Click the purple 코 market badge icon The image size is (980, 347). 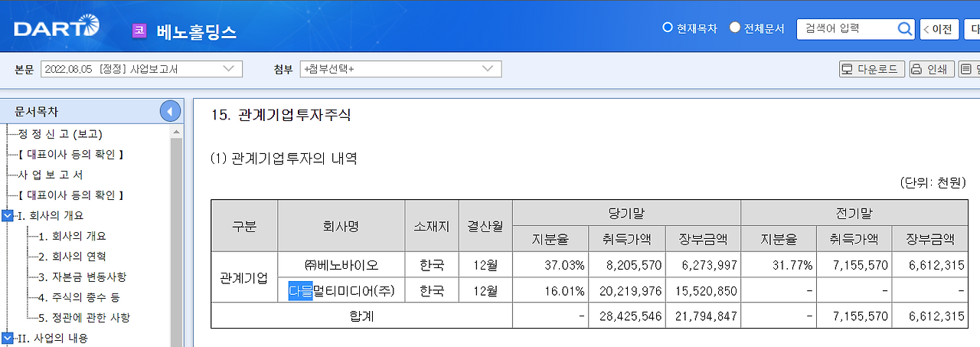[x=139, y=31]
